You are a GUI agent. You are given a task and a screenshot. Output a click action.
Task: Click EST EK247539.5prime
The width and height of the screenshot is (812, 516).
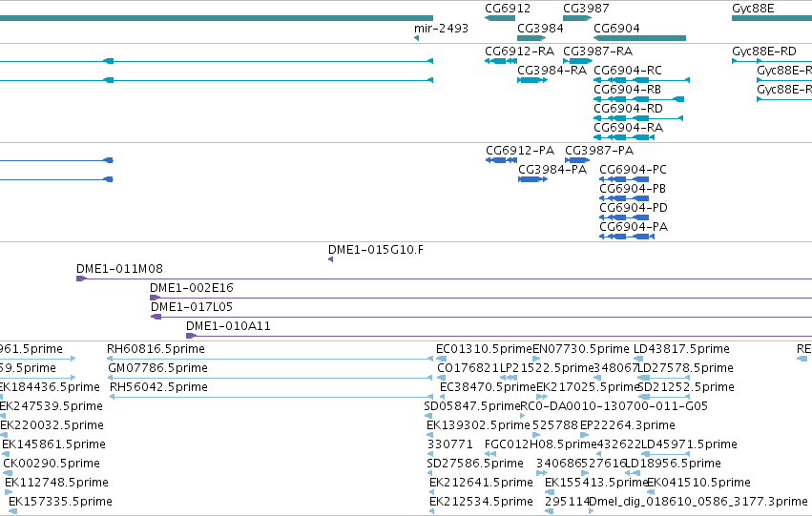(52, 407)
